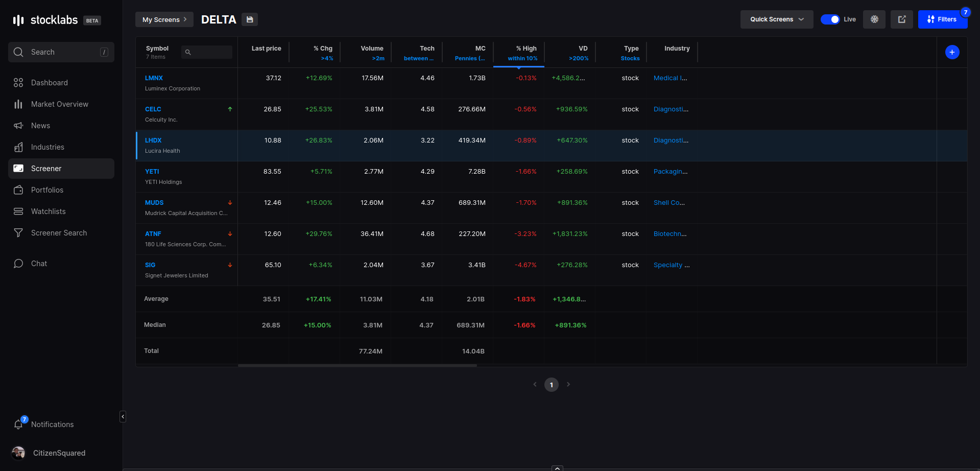This screenshot has height=471, width=980.
Task: Open Shell Co industry link for MUDS
Action: 669,203
